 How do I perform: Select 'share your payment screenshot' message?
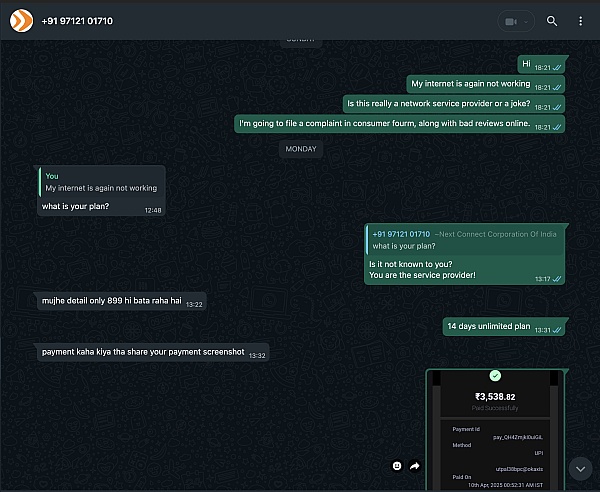pyautogui.click(x=153, y=352)
